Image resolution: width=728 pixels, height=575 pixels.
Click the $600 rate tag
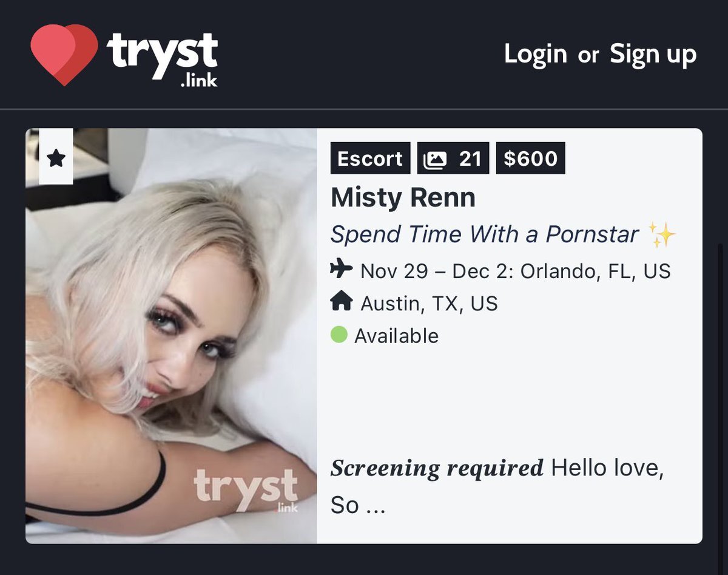(530, 158)
